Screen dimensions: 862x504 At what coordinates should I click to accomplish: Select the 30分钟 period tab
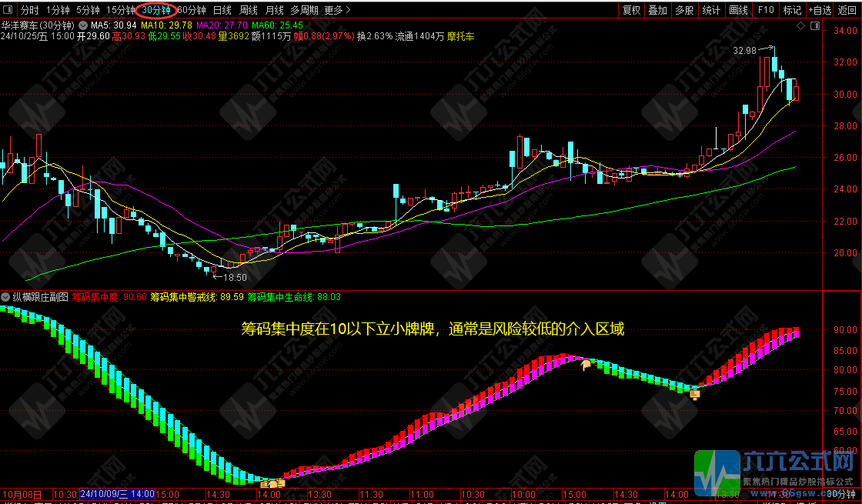(156, 10)
